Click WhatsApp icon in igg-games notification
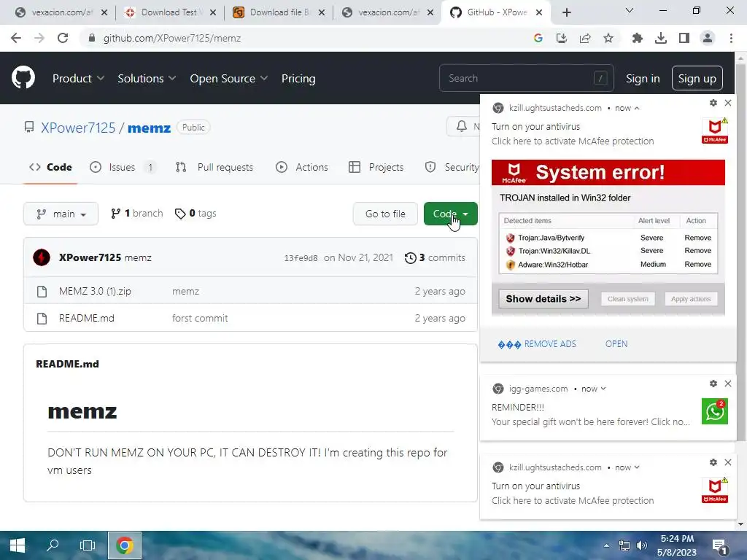747x560 pixels. 715,411
